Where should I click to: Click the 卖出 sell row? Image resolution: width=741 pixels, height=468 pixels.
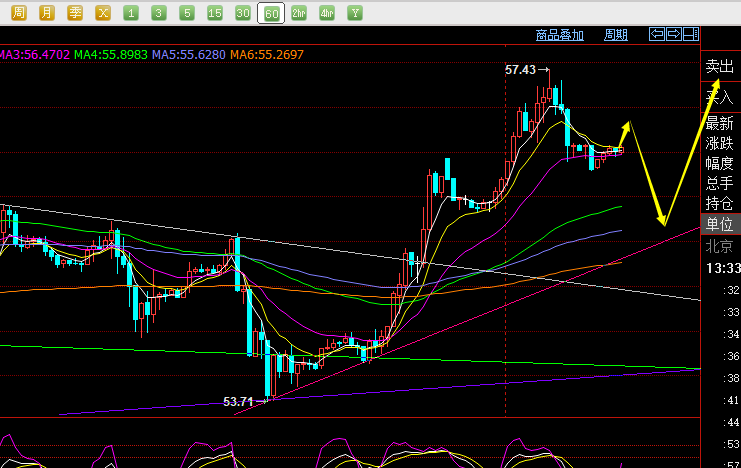(x=720, y=67)
